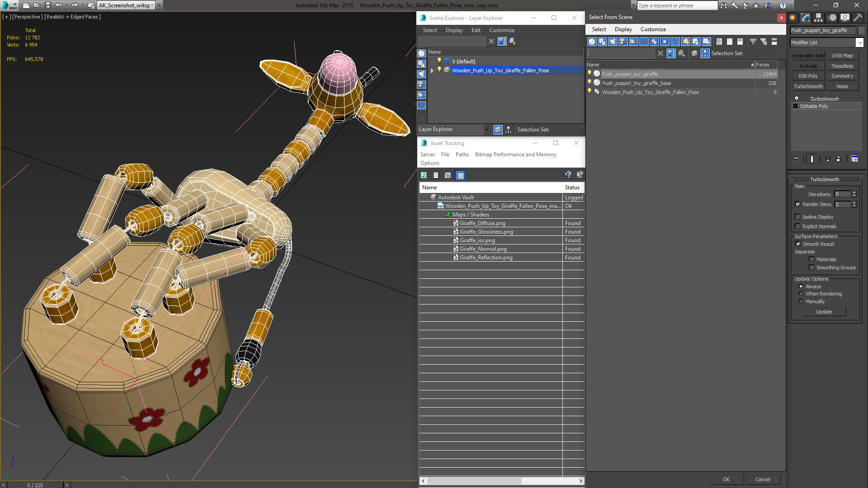Uncheck Smooth Result checkbox
Image resolution: width=868 pixels, height=488 pixels.
[798, 244]
